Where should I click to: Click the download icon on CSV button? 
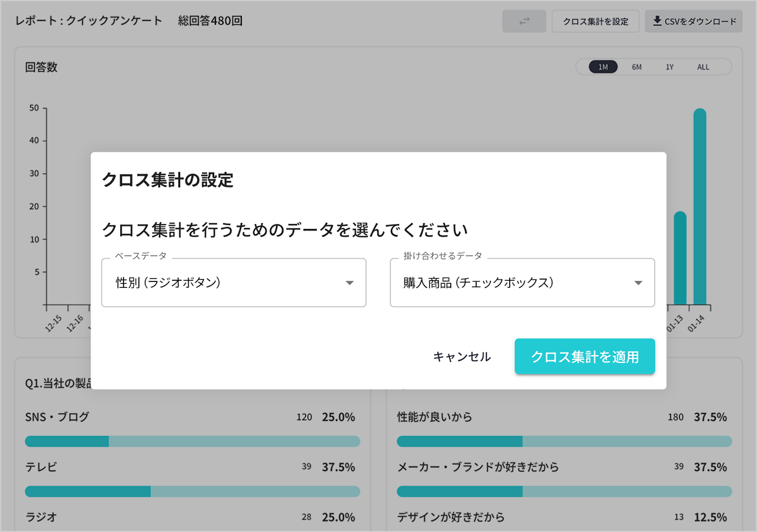656,21
